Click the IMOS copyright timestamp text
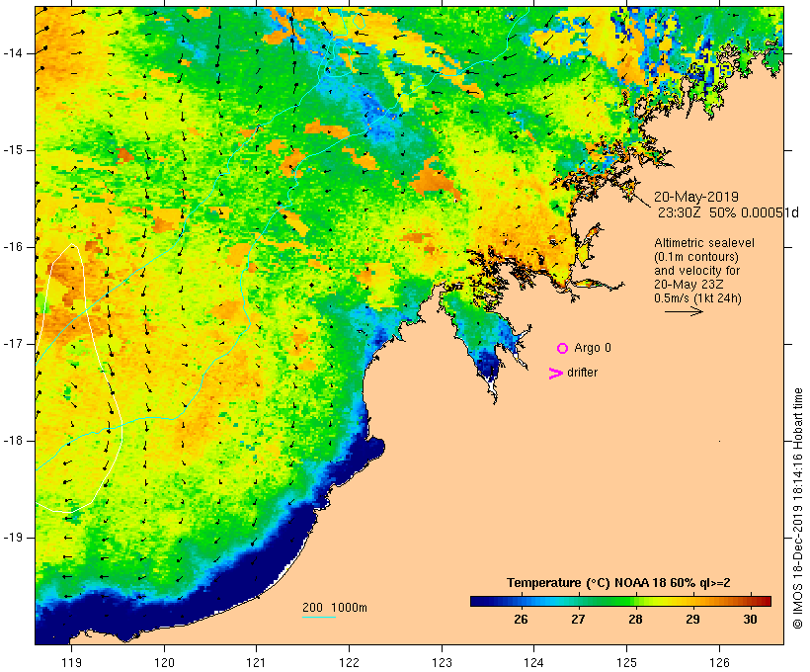The image size is (810, 672). pos(797,508)
